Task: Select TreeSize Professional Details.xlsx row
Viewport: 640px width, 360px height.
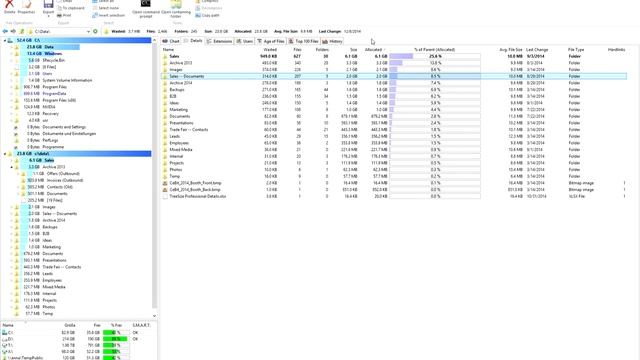Action: click(394, 196)
